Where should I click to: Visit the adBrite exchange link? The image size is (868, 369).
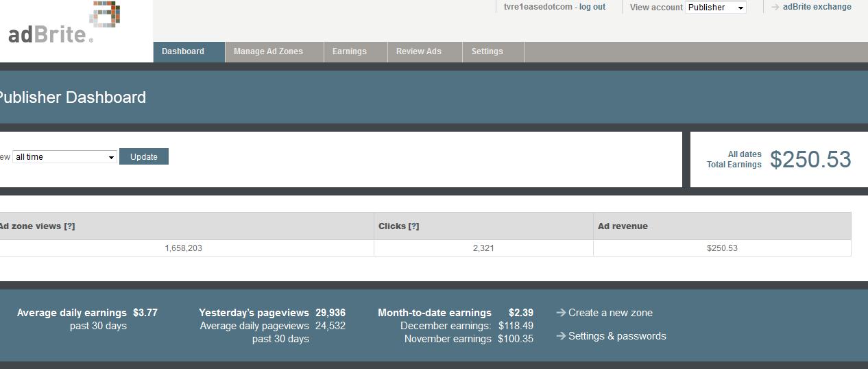tap(817, 7)
